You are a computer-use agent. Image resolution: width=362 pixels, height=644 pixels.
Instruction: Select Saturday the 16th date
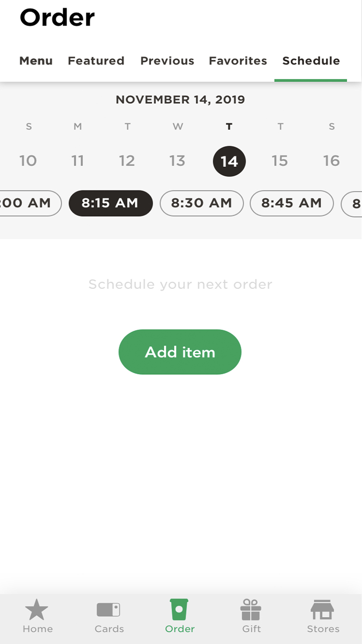pyautogui.click(x=332, y=161)
